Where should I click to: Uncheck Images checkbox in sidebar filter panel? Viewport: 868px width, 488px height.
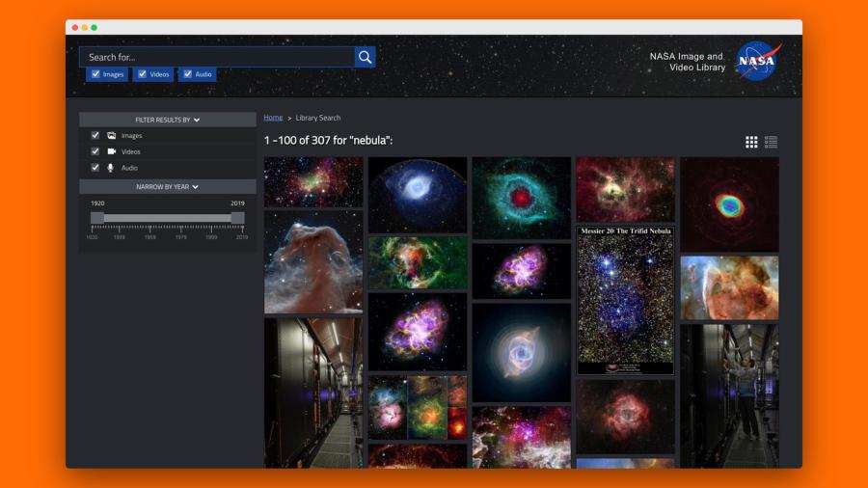[95, 136]
